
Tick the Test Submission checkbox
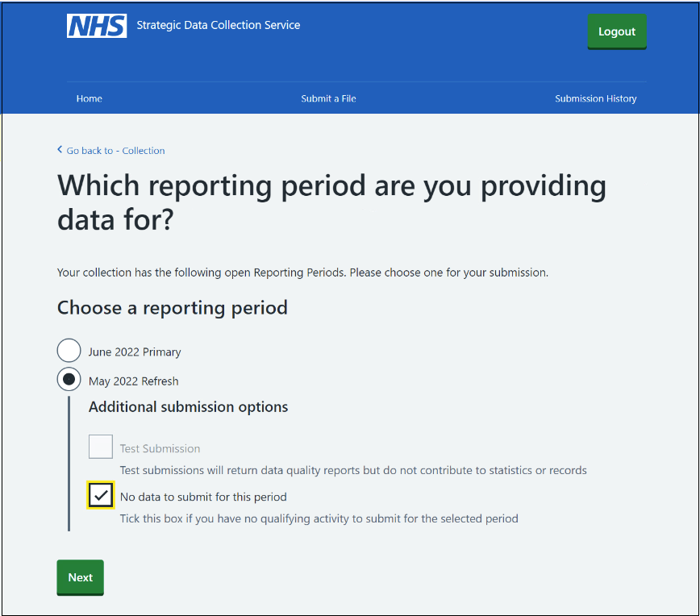point(101,447)
